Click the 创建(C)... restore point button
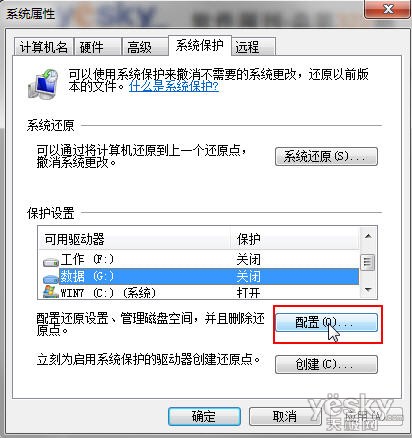 pyautogui.click(x=326, y=364)
